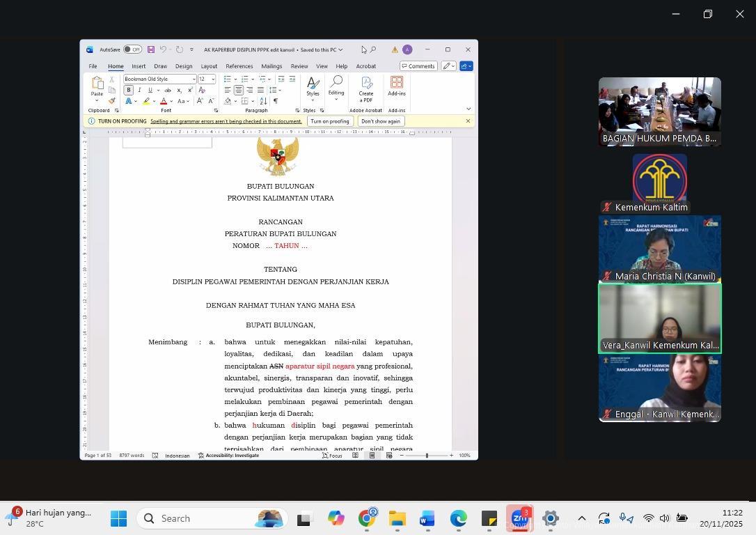
Task: Click the Save icon in title bar
Action: pyautogui.click(x=150, y=49)
